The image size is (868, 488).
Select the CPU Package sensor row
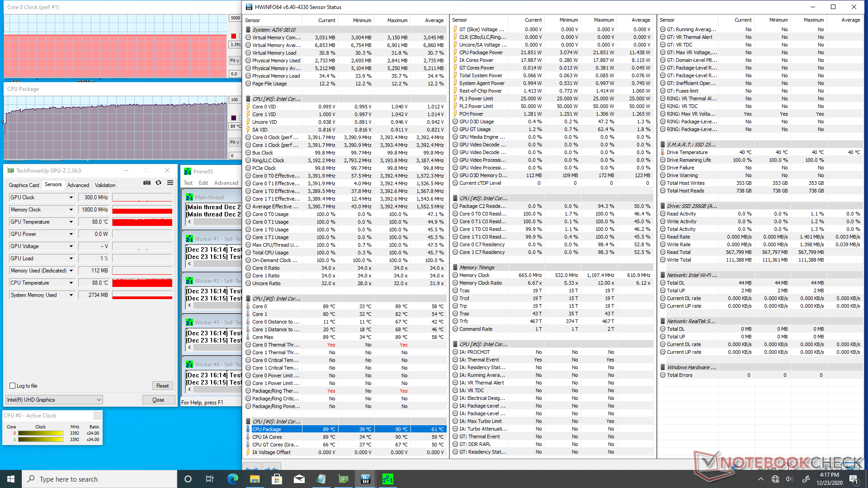(267, 429)
